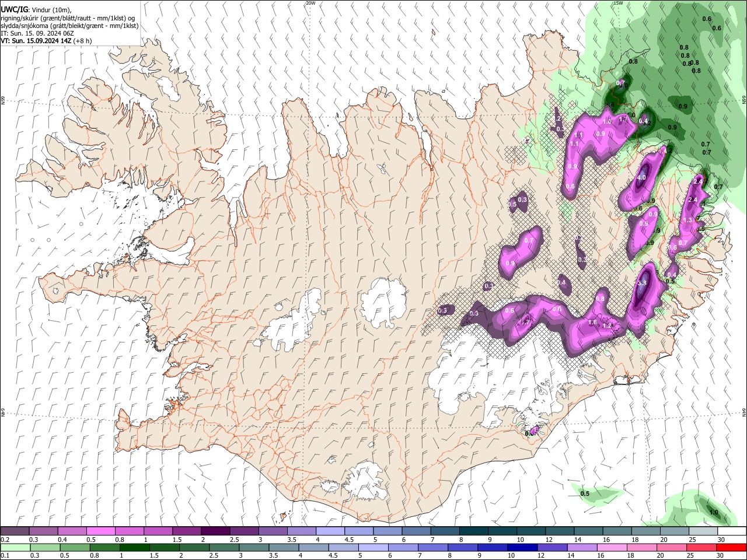The width and height of the screenshot is (747, 560).
Task: Click the '4.0' snowfall value on the map
Action: tap(642, 178)
